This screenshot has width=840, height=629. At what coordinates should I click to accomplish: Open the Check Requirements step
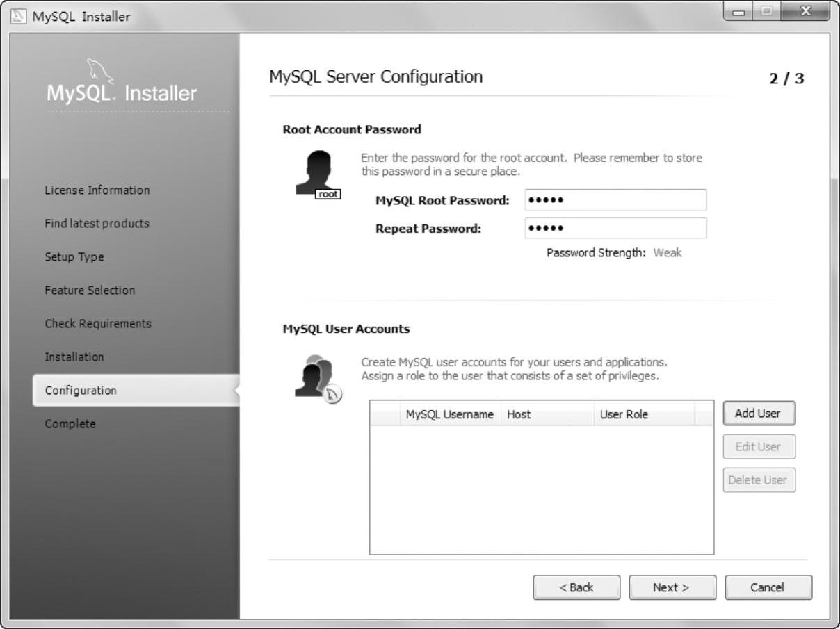pyautogui.click(x=97, y=324)
